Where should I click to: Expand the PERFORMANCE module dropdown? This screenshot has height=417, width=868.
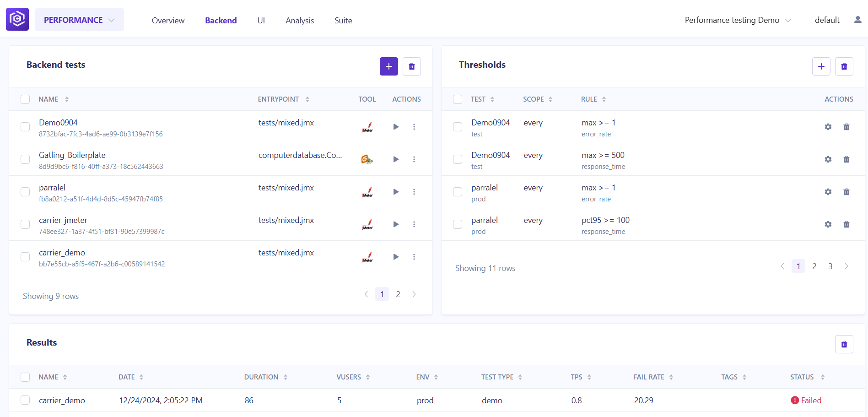point(79,20)
